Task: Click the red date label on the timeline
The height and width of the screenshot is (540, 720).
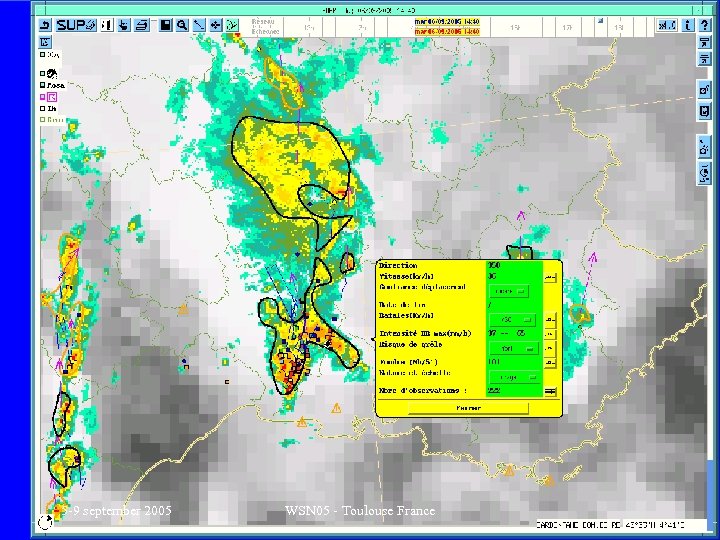Action: [447, 32]
